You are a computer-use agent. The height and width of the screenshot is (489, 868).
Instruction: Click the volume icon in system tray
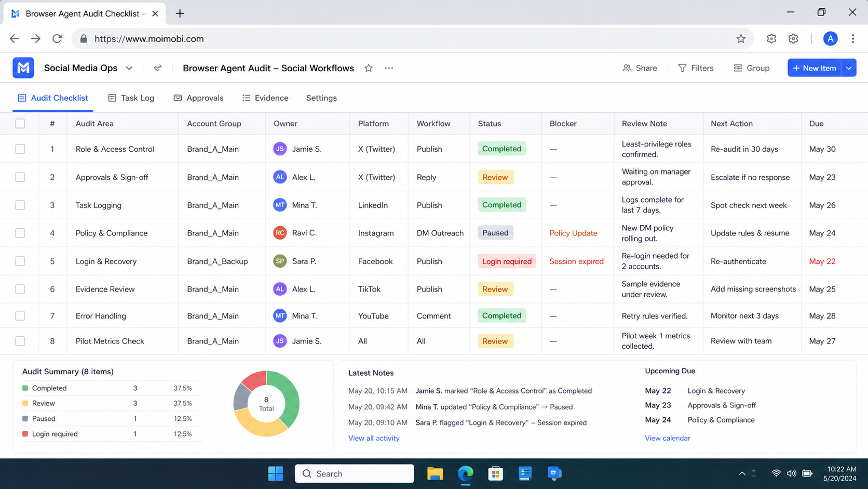(x=791, y=473)
